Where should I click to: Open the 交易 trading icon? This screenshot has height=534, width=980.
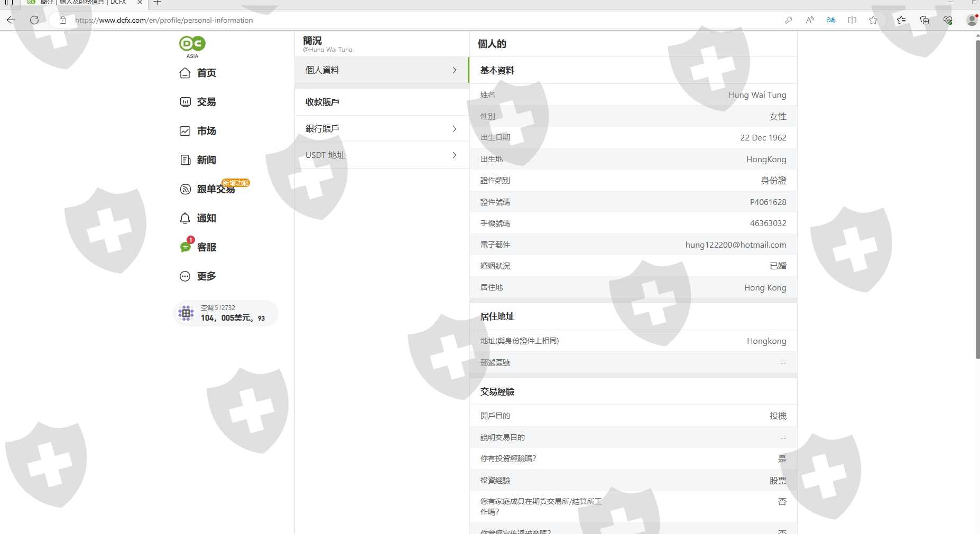point(185,102)
